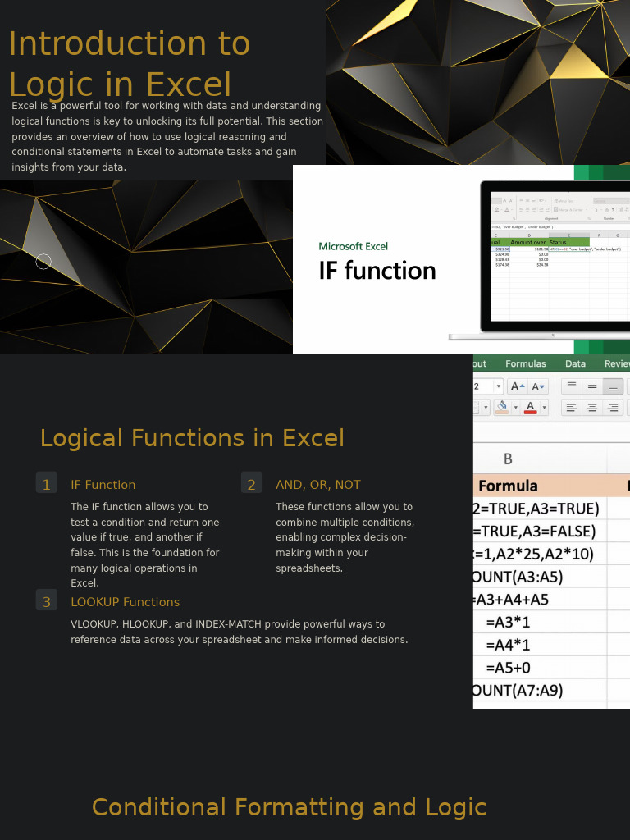
Task: Click the LOOKUP Functions heading
Action: click(x=125, y=602)
